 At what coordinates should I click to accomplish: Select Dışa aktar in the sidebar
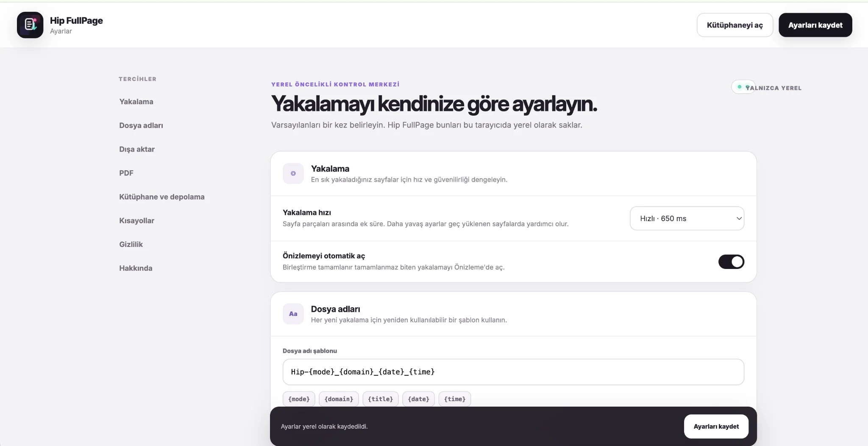[x=137, y=149]
